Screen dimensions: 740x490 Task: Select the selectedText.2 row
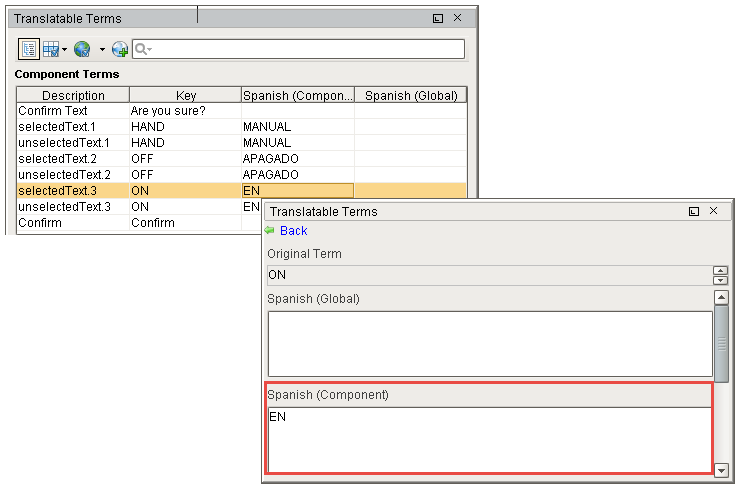[x=242, y=159]
